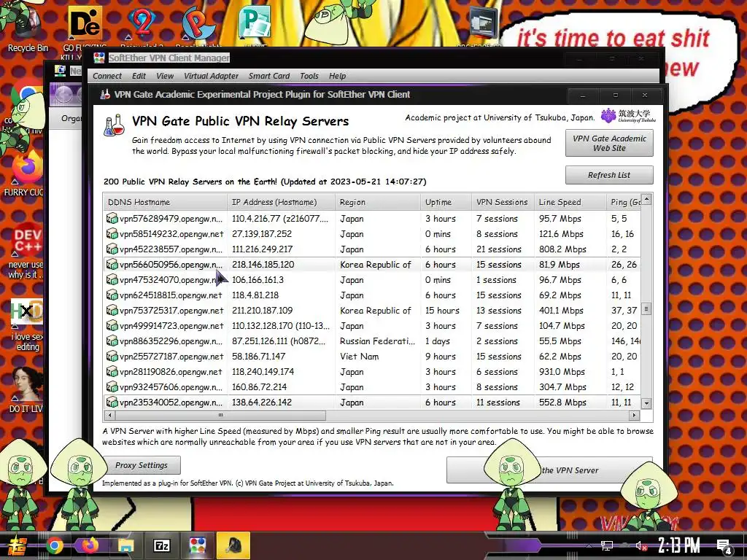Image resolution: width=747 pixels, height=560 pixels.
Task: Select server icon for vpn499914723
Action: [112, 326]
